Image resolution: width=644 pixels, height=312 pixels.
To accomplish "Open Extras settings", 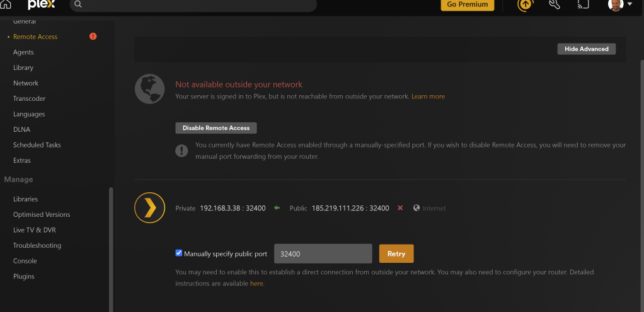I will (22, 160).
